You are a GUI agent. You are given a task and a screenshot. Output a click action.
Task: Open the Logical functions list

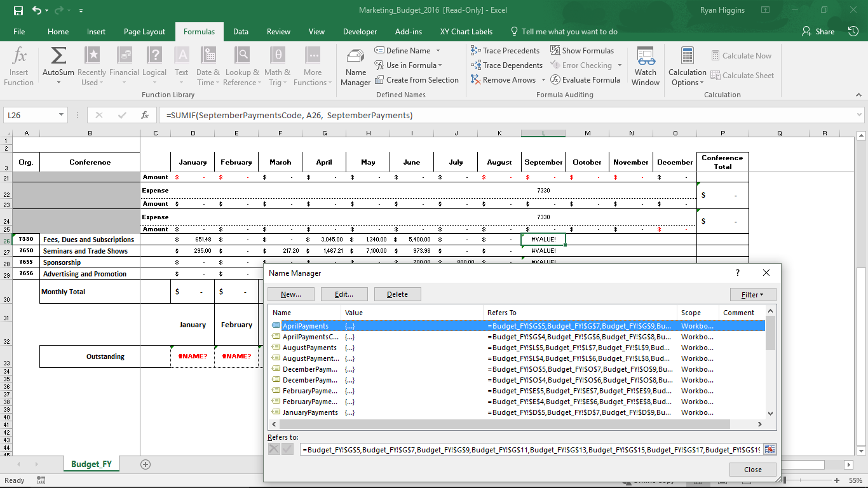point(154,67)
